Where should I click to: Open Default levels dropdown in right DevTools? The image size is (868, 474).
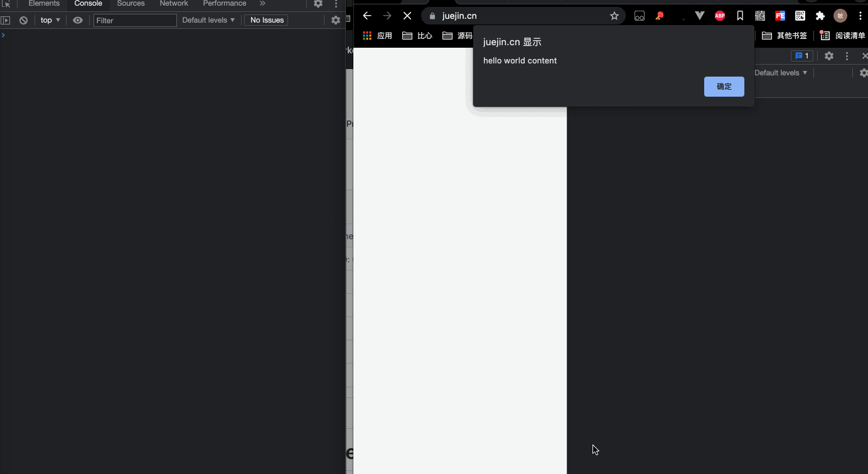[781, 73]
